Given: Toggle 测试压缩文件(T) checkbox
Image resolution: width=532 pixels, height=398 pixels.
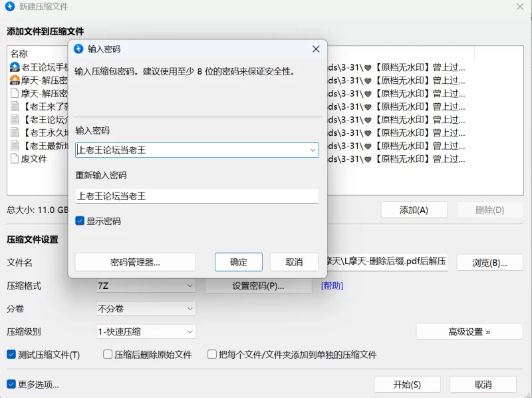Looking at the screenshot, I should pyautogui.click(x=11, y=355).
